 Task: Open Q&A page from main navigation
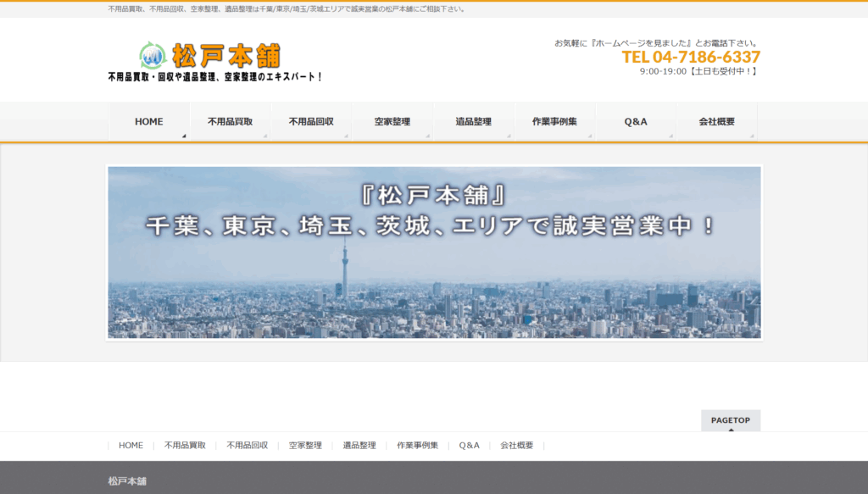click(x=636, y=122)
